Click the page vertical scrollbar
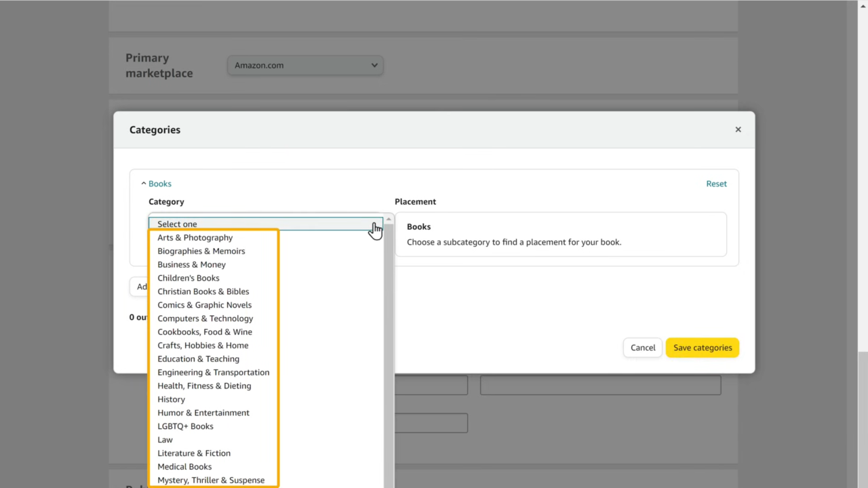 coord(862,244)
